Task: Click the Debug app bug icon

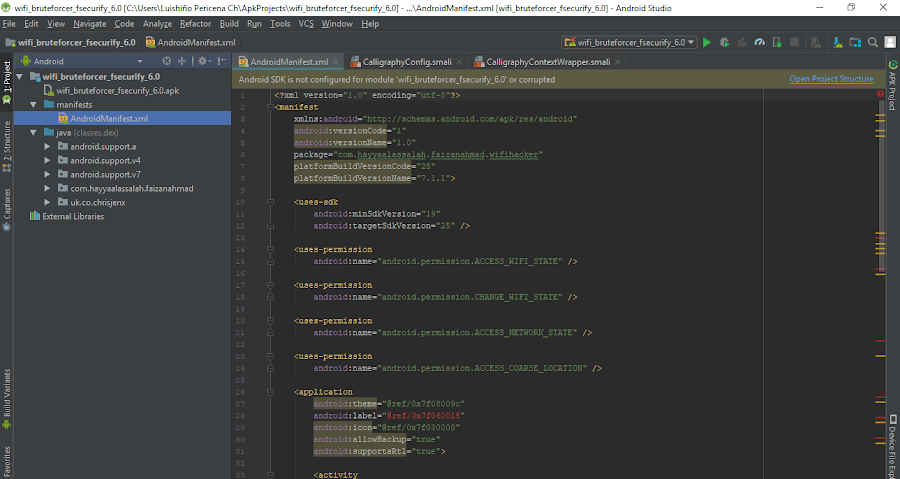Action: click(x=724, y=42)
